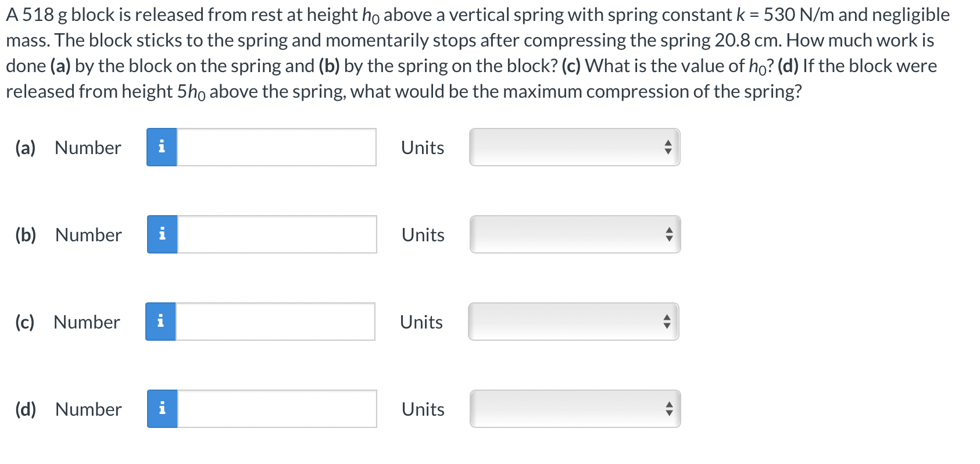Open the Units selector for part (c)
The height and width of the screenshot is (464, 980).
coord(573,322)
